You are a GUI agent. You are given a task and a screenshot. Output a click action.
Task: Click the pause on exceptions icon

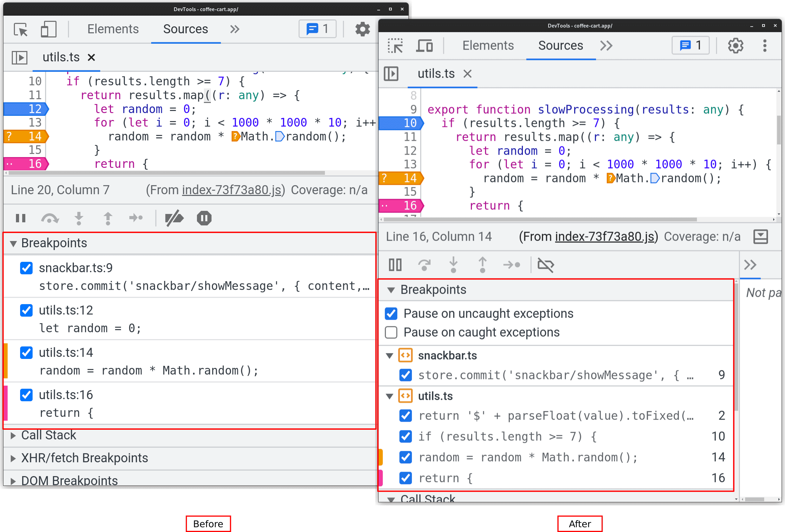tap(204, 217)
